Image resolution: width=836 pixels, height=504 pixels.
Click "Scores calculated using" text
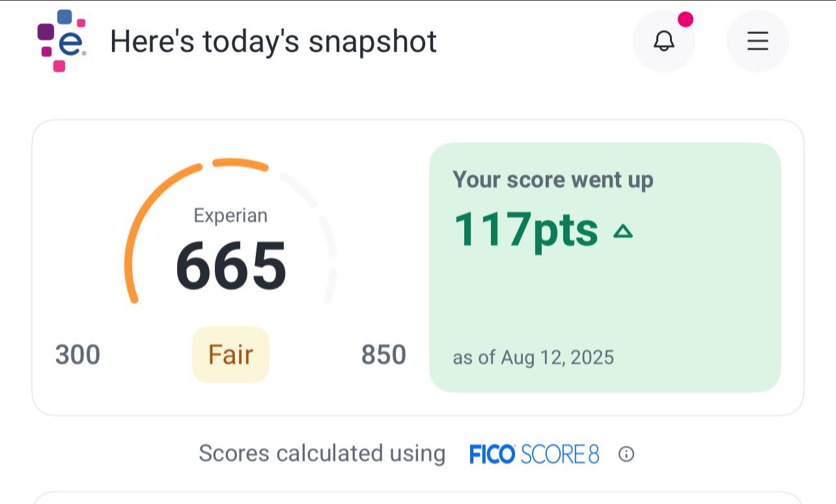pos(322,453)
